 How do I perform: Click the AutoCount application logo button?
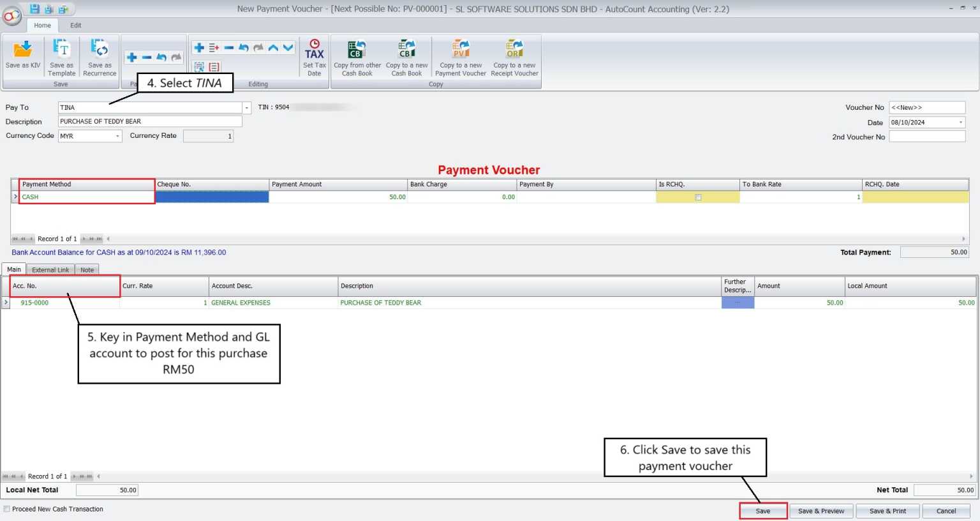point(12,16)
